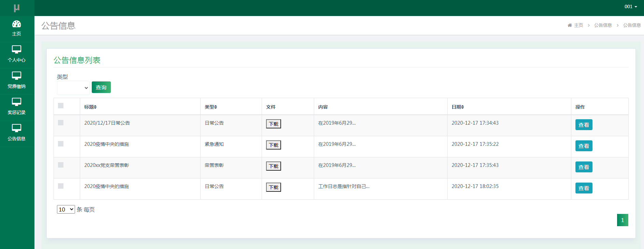
Task: Select the 党费缴纳 sidebar menu label
Action: point(16,86)
